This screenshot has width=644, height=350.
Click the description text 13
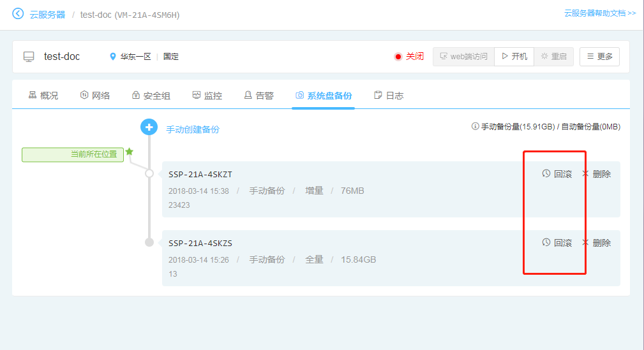pyautogui.click(x=173, y=274)
